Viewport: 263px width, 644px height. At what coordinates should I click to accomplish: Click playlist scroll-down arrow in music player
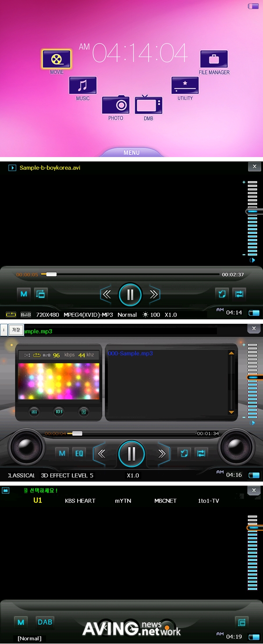click(231, 412)
